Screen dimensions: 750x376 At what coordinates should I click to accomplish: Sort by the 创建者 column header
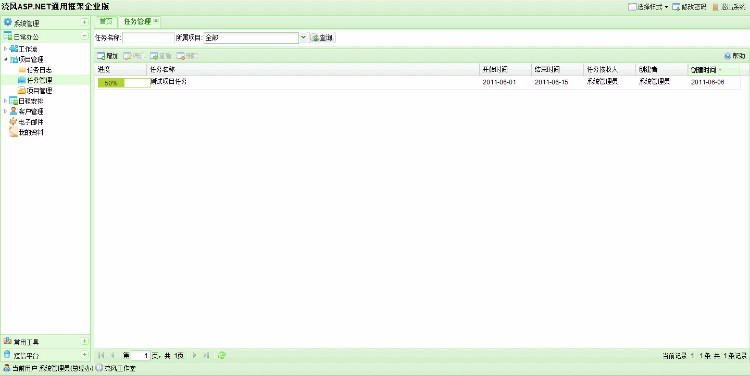click(x=662, y=69)
